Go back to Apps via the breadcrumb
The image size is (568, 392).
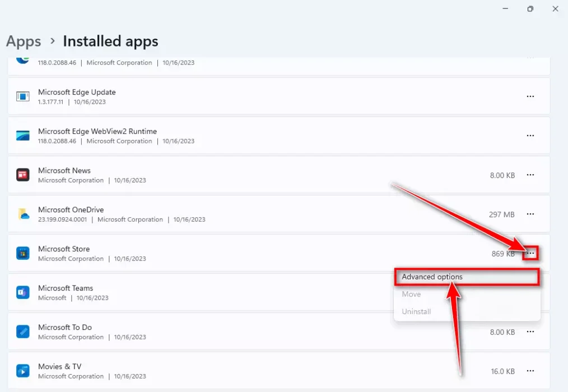[x=24, y=41]
